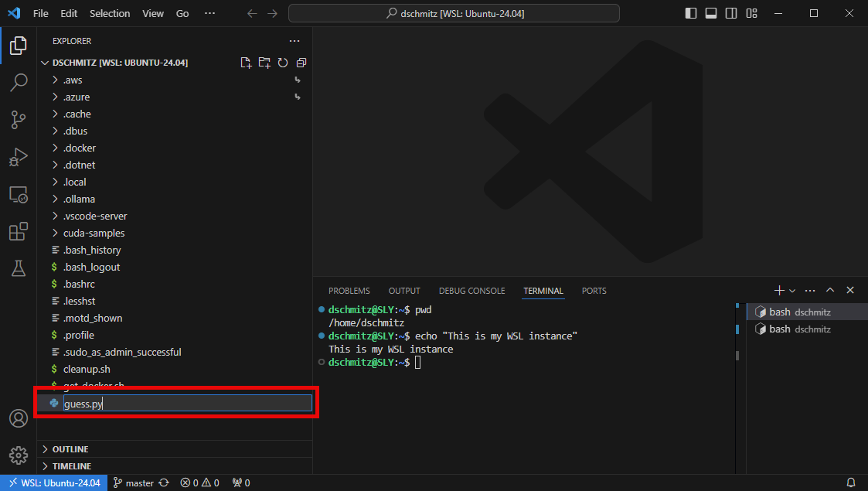Toggle the secondary side bar
Screen dimensions: 868x491
730,13
